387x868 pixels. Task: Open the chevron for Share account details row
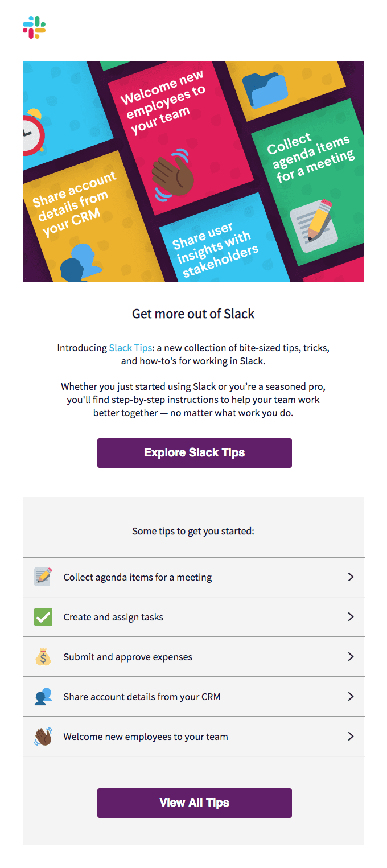351,697
